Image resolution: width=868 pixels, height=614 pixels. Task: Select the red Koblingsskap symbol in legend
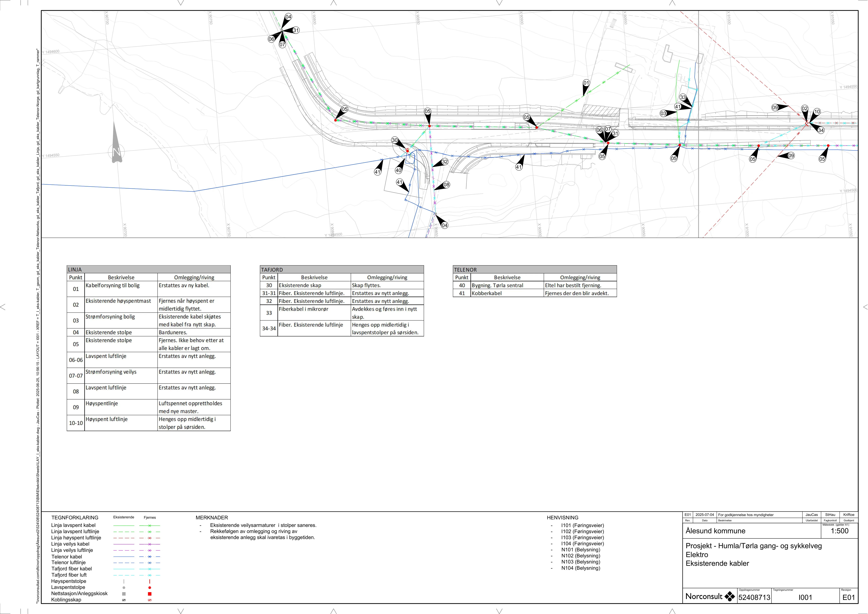(x=150, y=600)
